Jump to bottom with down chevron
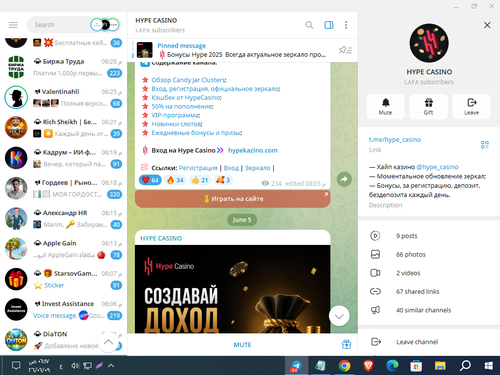500x375 pixels. coord(339,316)
